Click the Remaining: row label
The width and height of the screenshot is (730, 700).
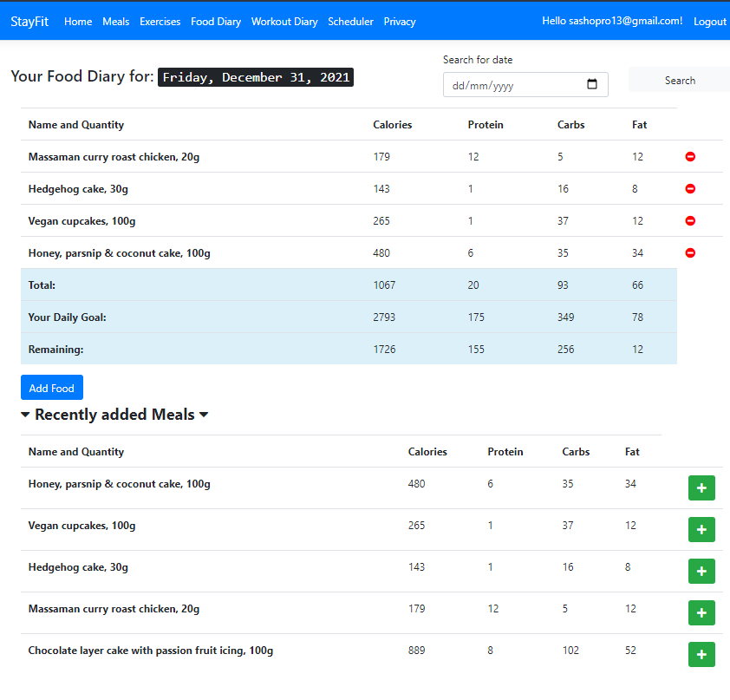pos(55,350)
